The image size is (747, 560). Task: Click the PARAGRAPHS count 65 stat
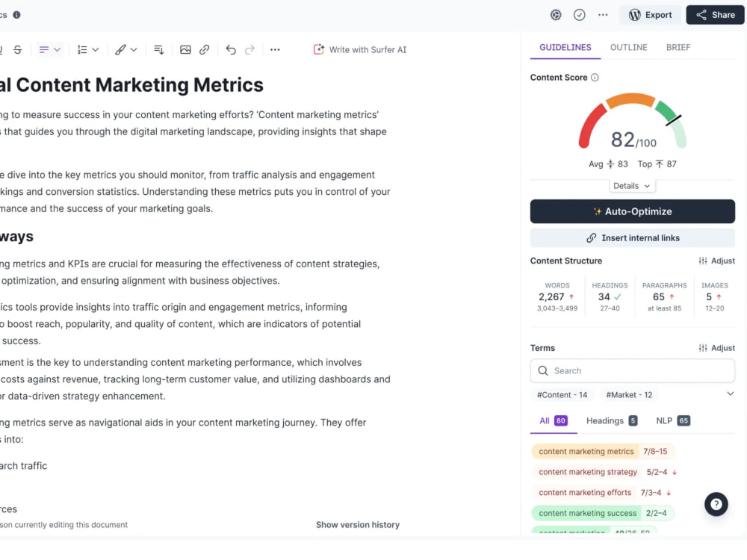[x=664, y=296]
